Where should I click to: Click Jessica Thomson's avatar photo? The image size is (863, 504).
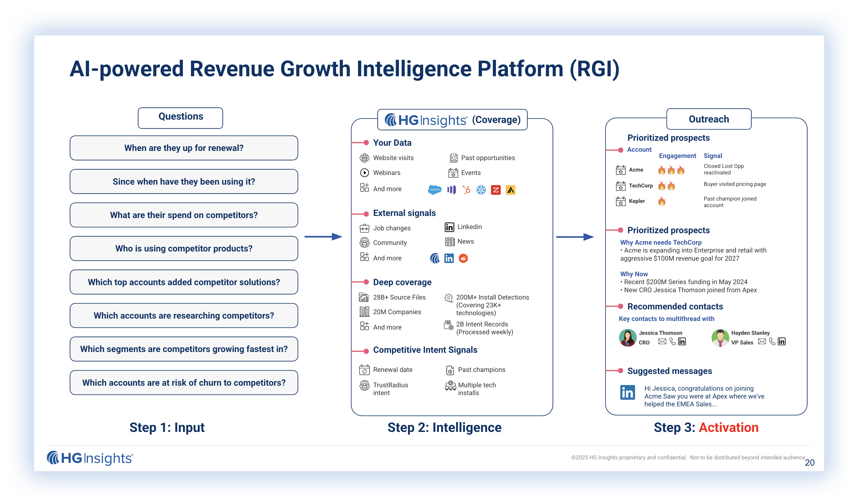pos(628,338)
